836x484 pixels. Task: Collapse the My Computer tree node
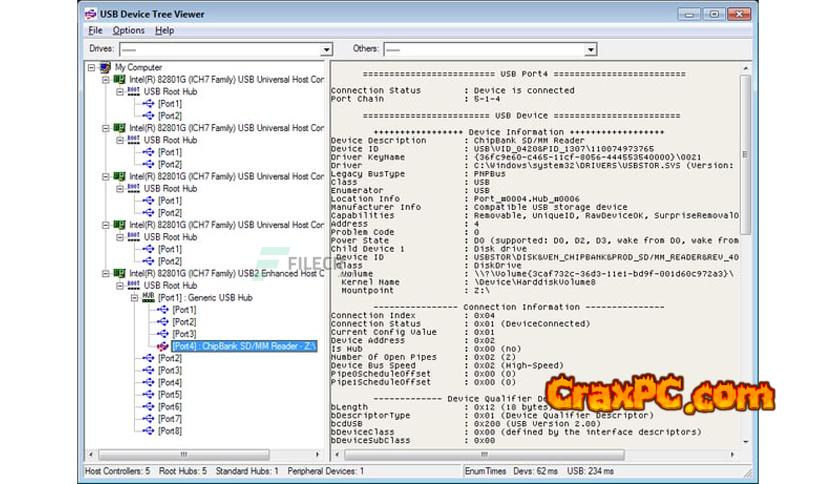[x=92, y=67]
